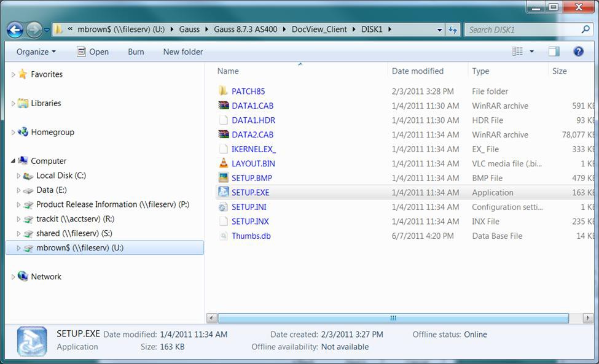Open Help via the question mark icon
The width and height of the screenshot is (599, 364).
coord(578,52)
